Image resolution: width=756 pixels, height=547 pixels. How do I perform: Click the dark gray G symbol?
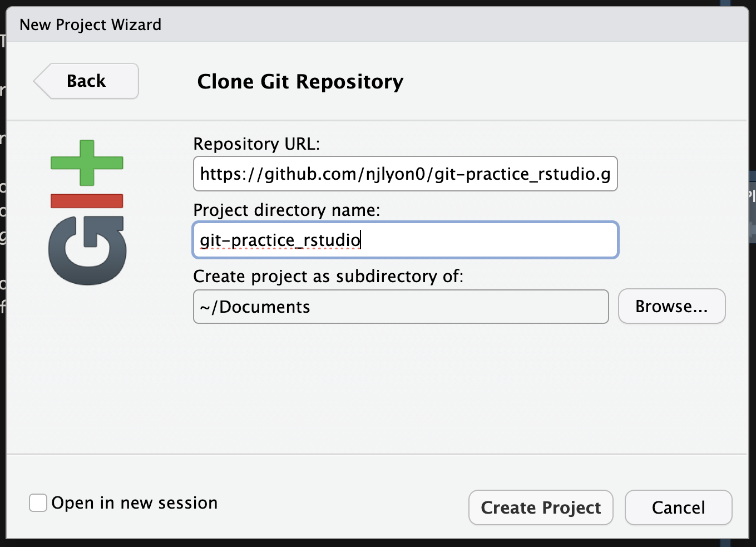(87, 249)
